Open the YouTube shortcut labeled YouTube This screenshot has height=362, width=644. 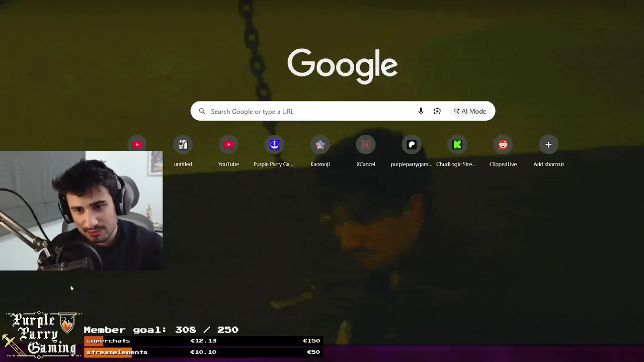(x=228, y=145)
